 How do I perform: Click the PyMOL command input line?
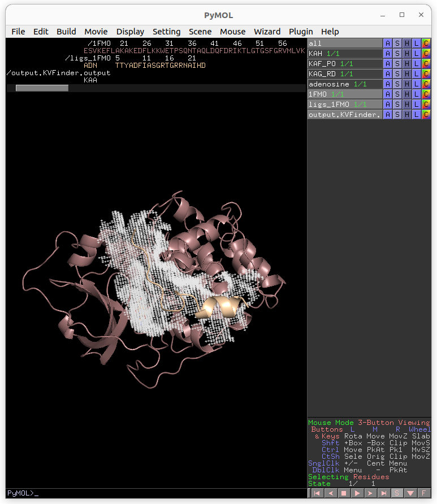156,493
